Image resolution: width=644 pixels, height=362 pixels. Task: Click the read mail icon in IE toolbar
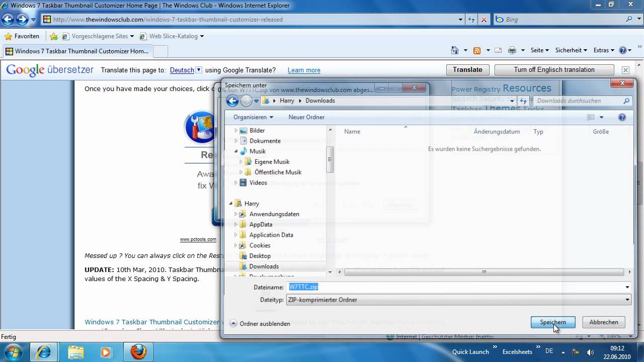coord(498,50)
